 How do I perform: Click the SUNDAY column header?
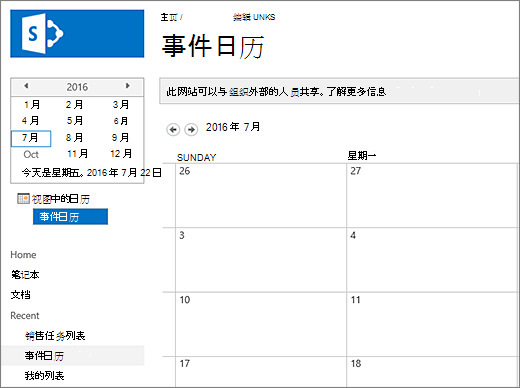point(196,157)
